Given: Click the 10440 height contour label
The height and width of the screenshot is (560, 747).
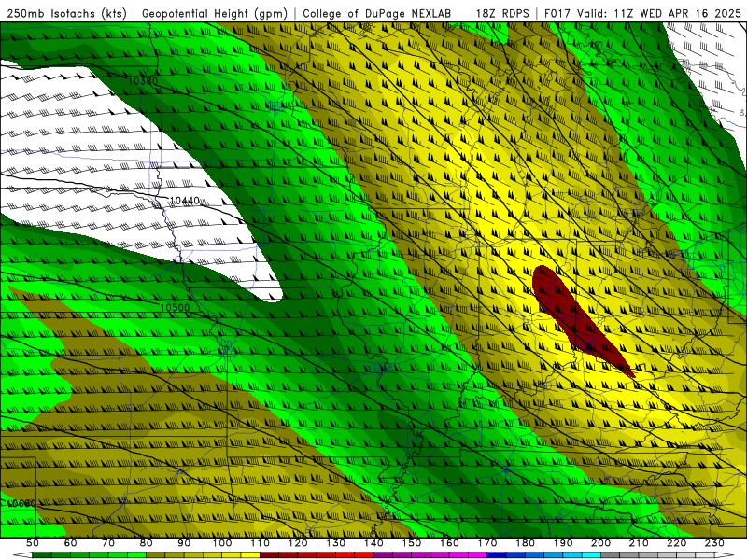Looking at the screenshot, I should tap(184, 201).
